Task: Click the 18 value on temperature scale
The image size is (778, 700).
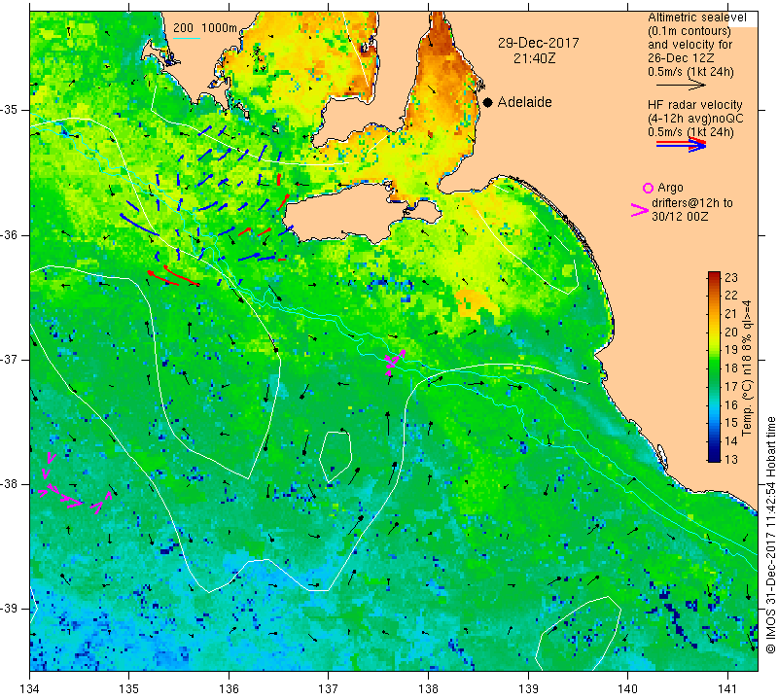Action: click(731, 368)
